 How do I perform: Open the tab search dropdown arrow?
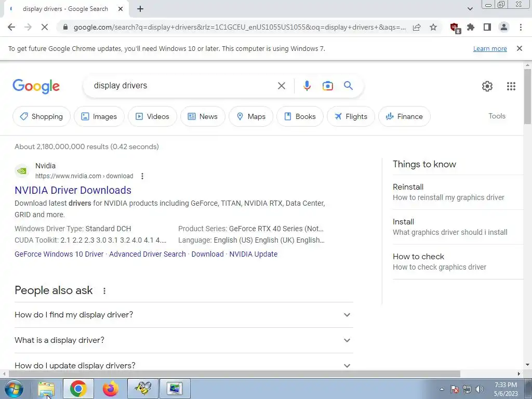(x=470, y=9)
